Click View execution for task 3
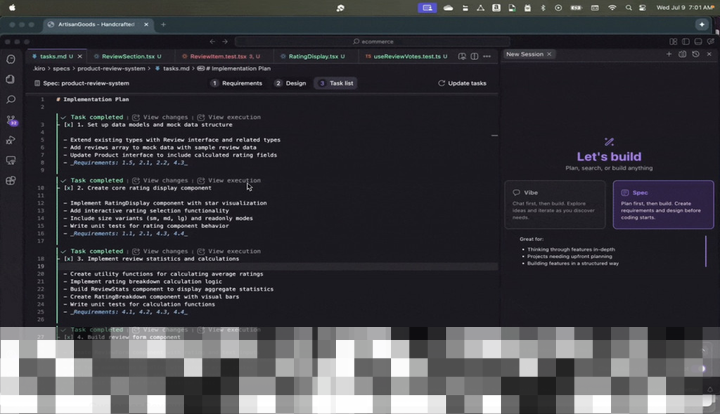Viewport: 720px width, 414px height. click(x=229, y=251)
